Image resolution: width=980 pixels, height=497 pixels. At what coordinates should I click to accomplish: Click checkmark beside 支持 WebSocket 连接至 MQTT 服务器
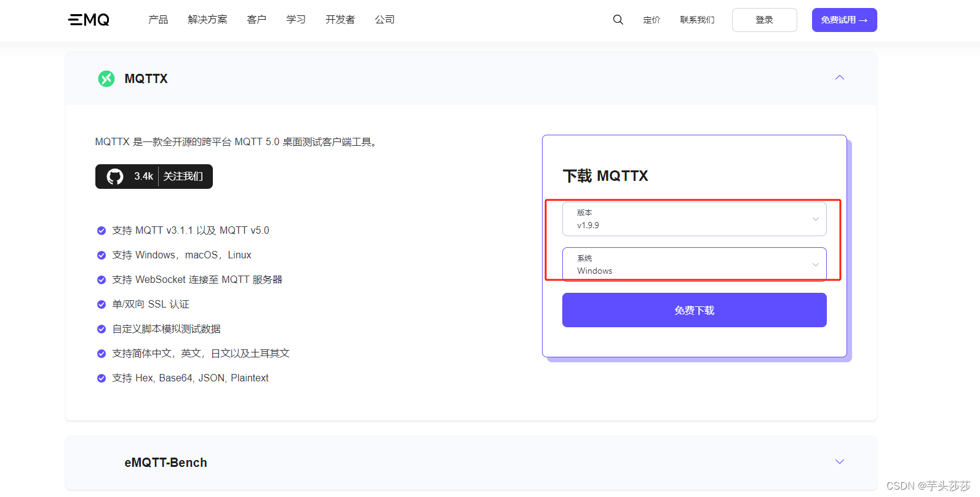click(x=102, y=280)
